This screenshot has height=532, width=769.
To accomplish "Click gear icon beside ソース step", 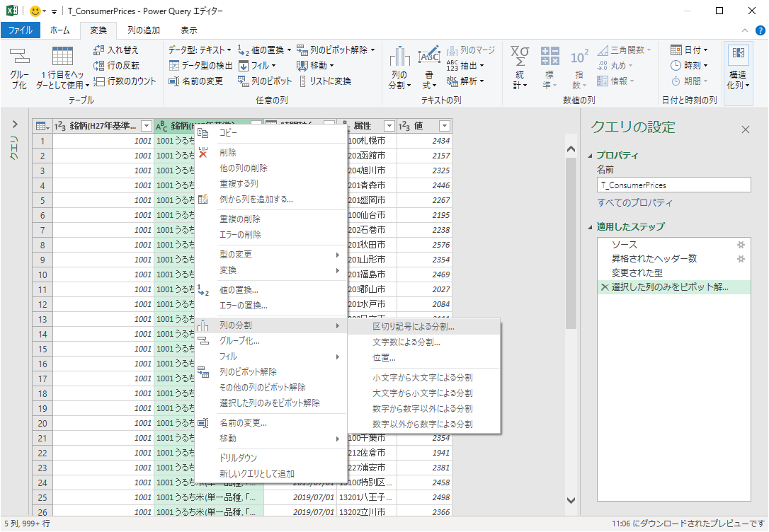I will (741, 245).
